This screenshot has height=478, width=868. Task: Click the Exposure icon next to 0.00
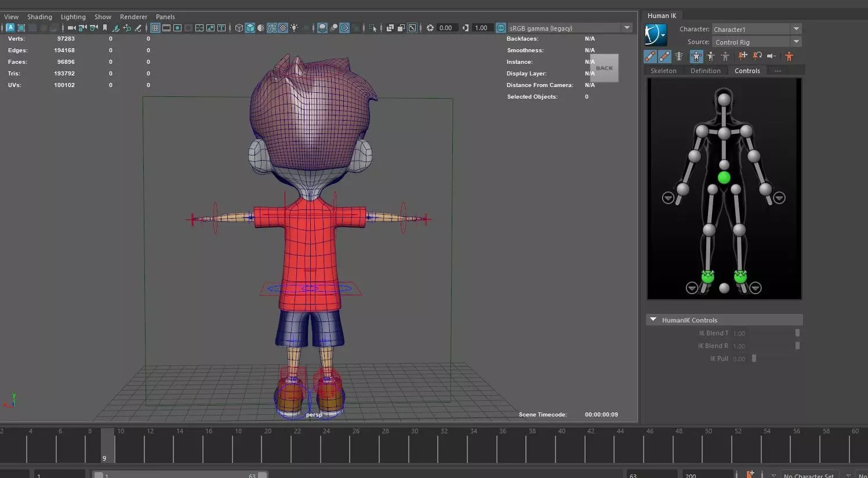click(x=430, y=28)
